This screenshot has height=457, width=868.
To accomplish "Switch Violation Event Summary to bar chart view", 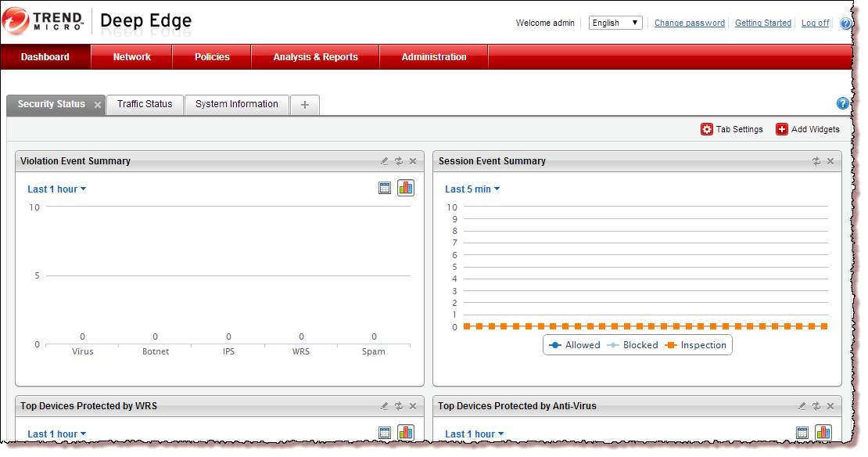I will click(x=405, y=188).
